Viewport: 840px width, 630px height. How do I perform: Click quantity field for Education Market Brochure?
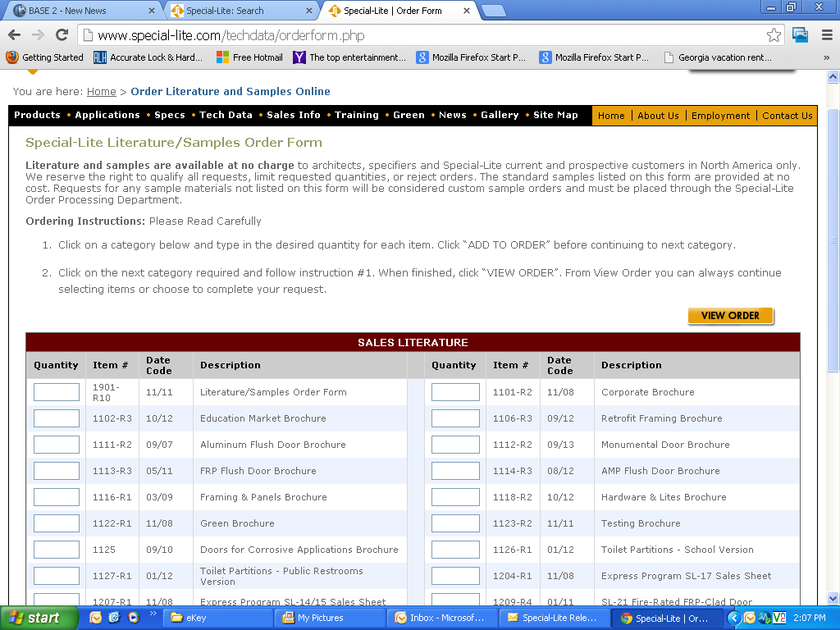[x=57, y=418]
